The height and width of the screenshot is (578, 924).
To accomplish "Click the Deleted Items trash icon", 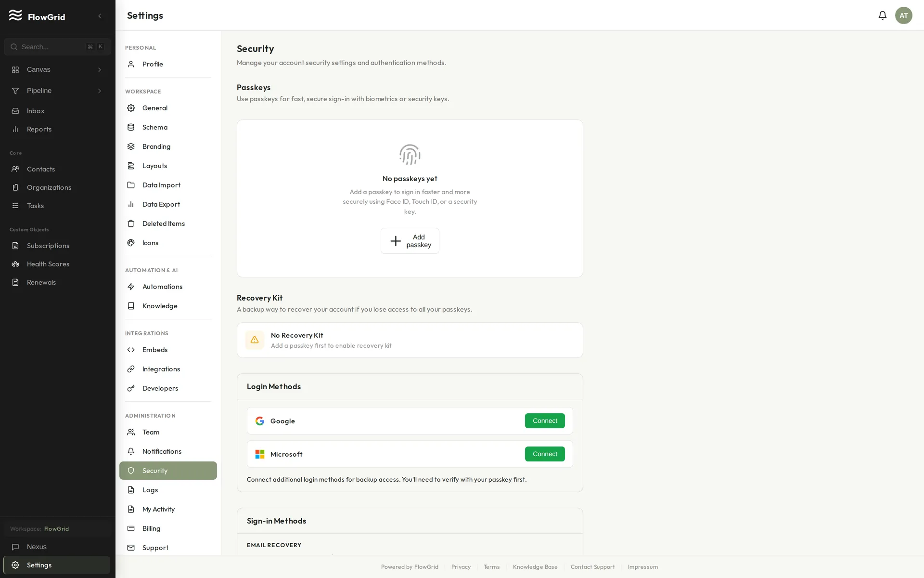I will (131, 223).
